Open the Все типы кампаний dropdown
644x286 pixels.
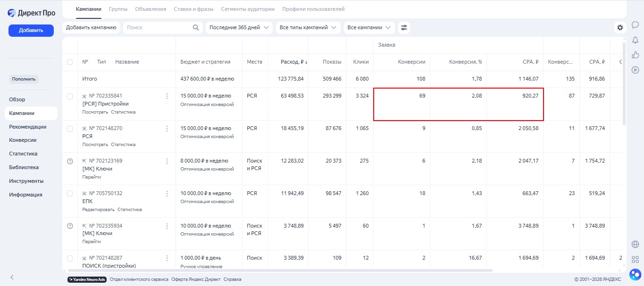[308, 28]
